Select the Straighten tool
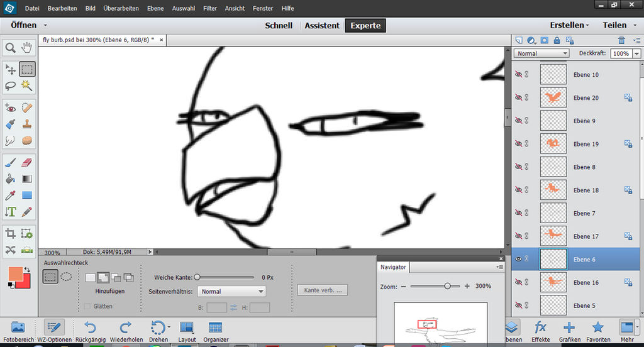644x347 pixels. pyautogui.click(x=26, y=250)
